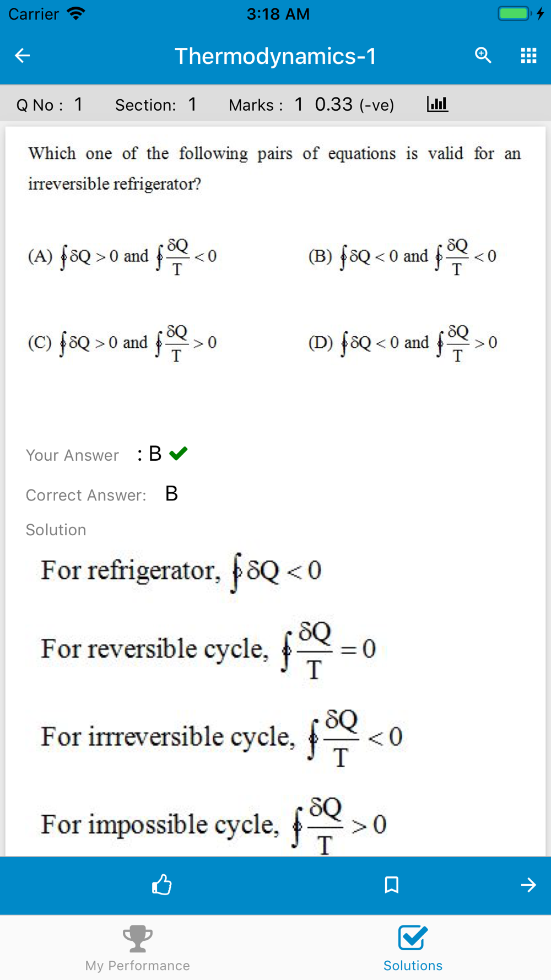Select answer option (B)
The width and height of the screenshot is (551, 980).
pos(402,256)
